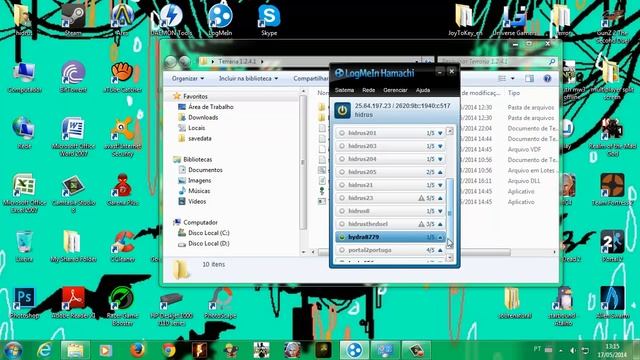Screen dimensions: 640x360
Task: Open Explorer view options dropdown arrow
Action: [513, 78]
